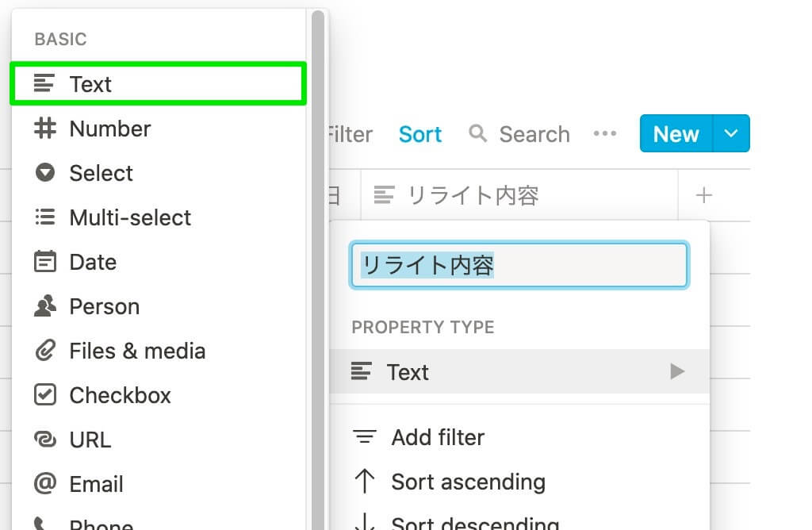Click the Sort button in toolbar
Image resolution: width=812 pixels, height=530 pixels.
[x=420, y=134]
